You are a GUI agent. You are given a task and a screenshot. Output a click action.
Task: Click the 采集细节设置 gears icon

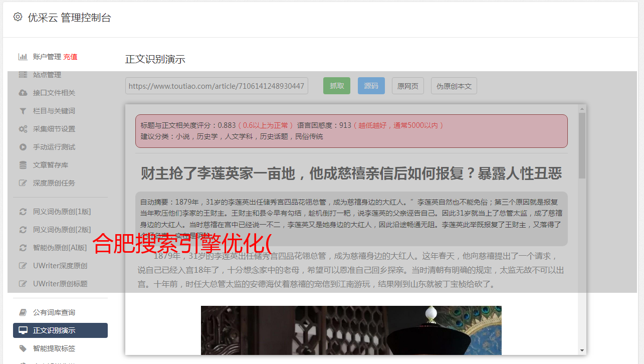pyautogui.click(x=23, y=129)
